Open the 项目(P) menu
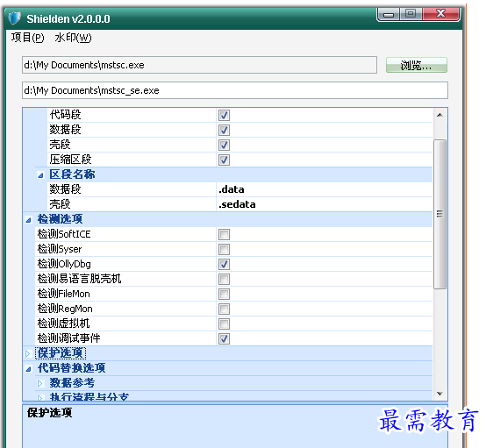This screenshot has height=448, width=486. pyautogui.click(x=27, y=38)
